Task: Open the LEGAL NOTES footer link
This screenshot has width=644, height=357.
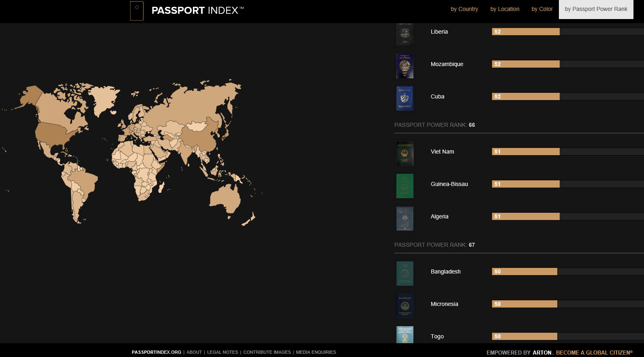Action: [x=223, y=352]
